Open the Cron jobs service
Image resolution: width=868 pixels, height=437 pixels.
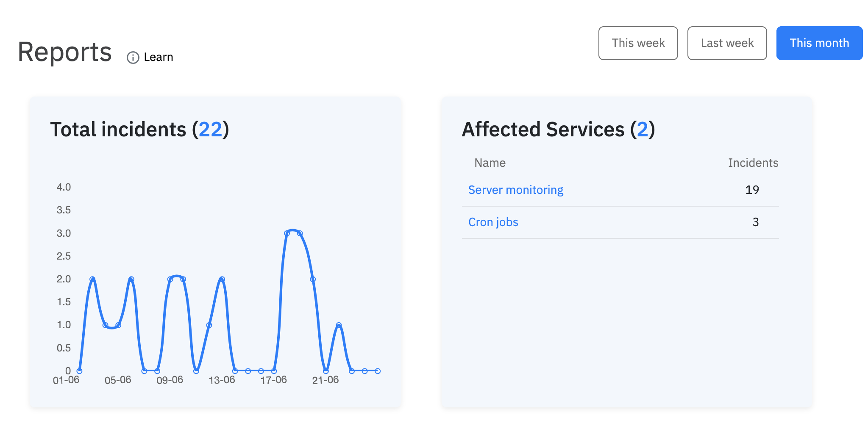[493, 222]
